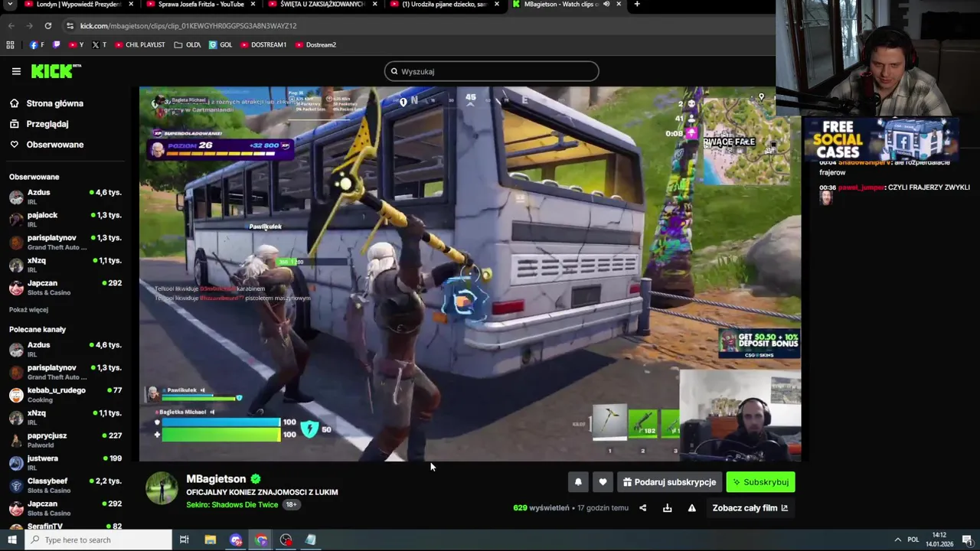Open the X (Twitter) T bookmark
This screenshot has width=980, height=551.
[100, 44]
